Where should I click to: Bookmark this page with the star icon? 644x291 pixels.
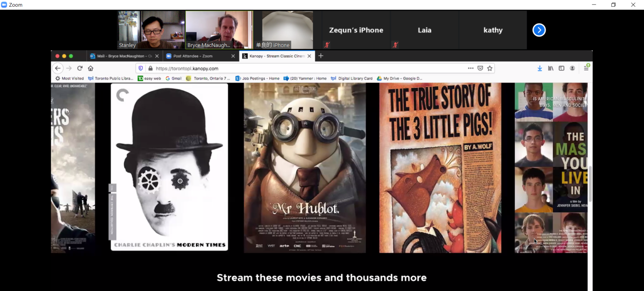[490, 68]
